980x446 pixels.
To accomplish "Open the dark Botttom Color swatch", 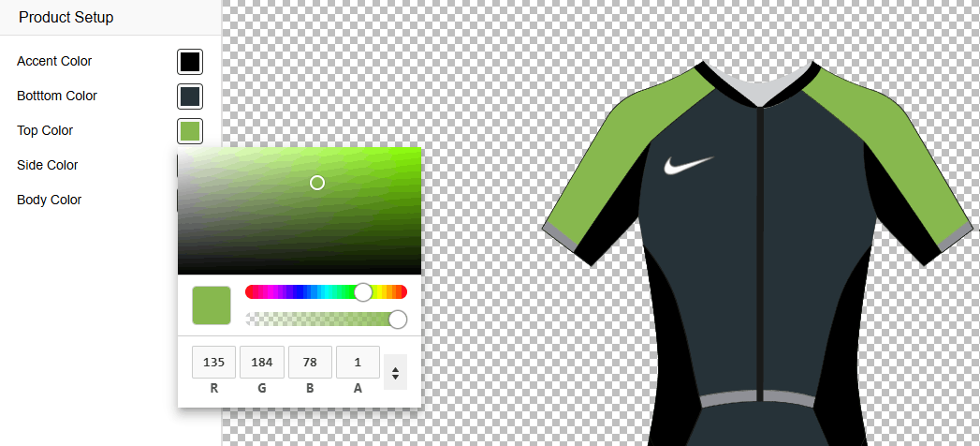I will pyautogui.click(x=190, y=97).
